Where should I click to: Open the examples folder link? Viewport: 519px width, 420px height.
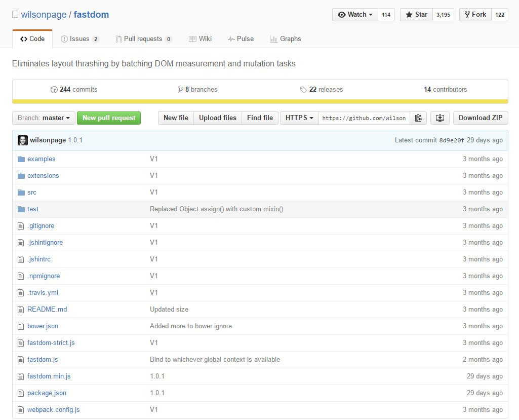tap(42, 159)
